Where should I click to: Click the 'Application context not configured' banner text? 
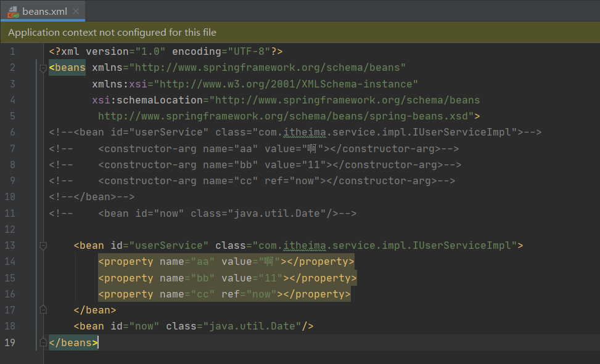(112, 33)
